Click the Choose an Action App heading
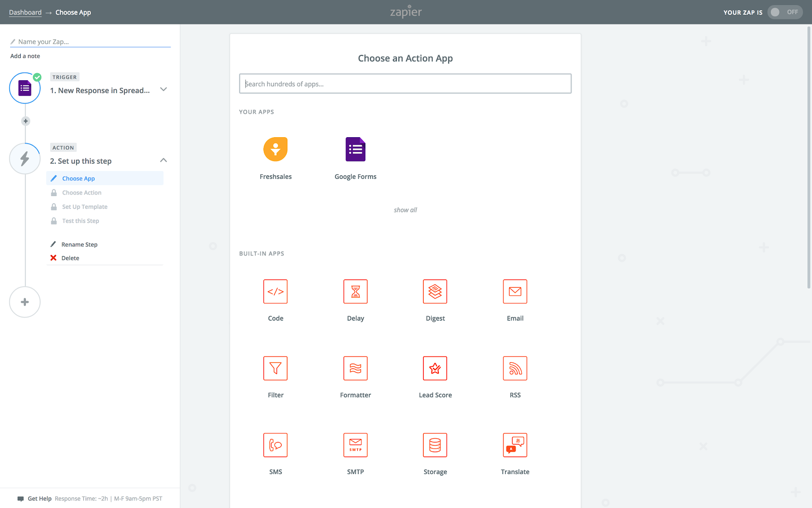The width and height of the screenshot is (812, 508). click(405, 58)
